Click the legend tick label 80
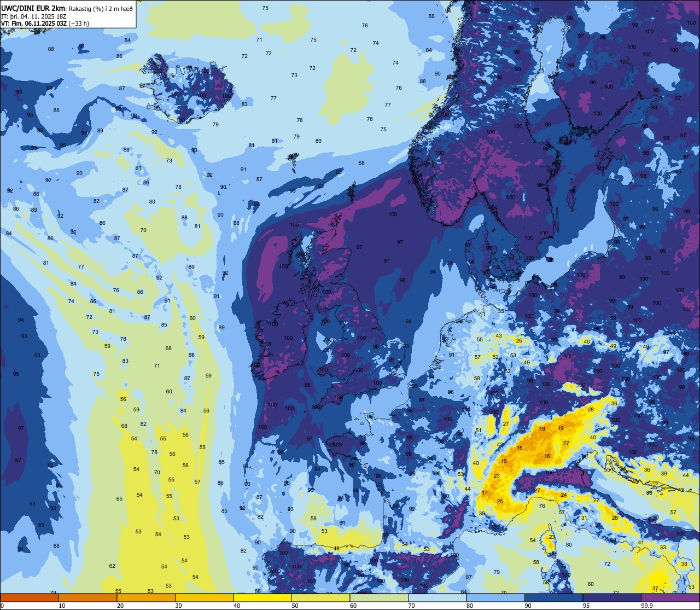The image size is (700, 610). (x=469, y=606)
